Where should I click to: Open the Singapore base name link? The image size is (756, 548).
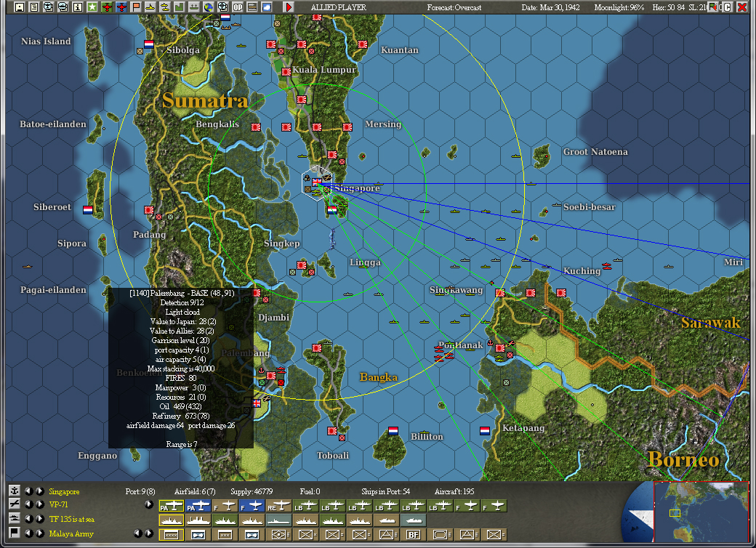[64, 491]
